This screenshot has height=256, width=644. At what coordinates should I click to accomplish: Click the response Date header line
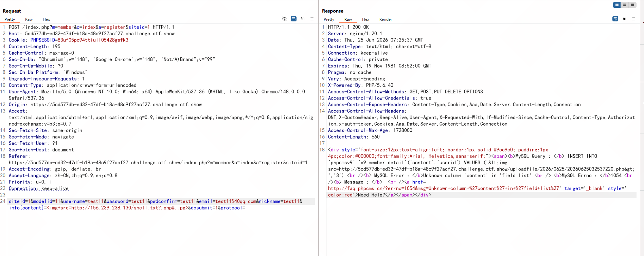(376, 40)
